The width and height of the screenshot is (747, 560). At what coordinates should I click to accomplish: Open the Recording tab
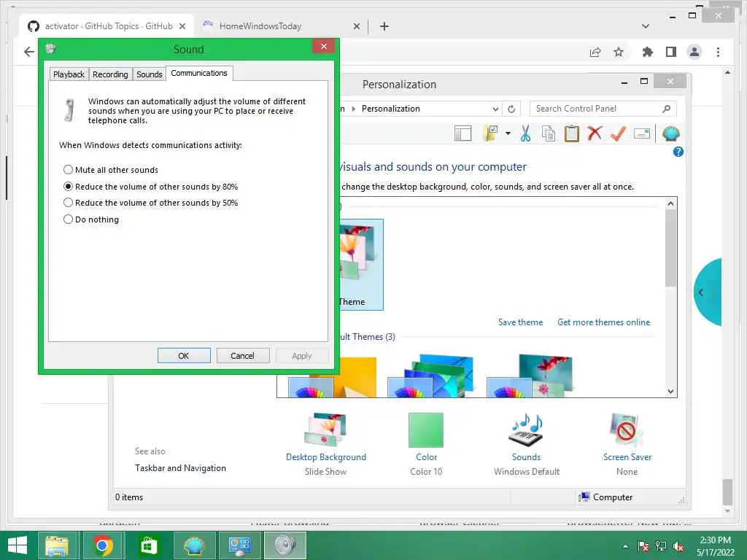pyautogui.click(x=110, y=74)
